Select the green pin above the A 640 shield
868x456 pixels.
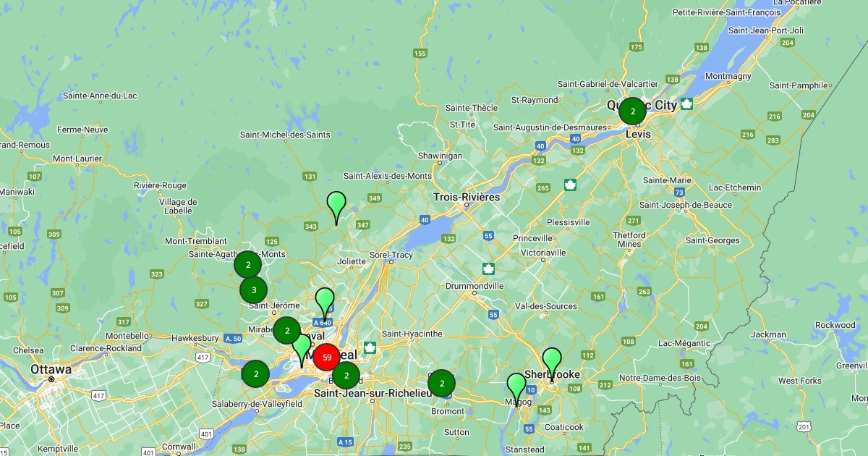[325, 301]
